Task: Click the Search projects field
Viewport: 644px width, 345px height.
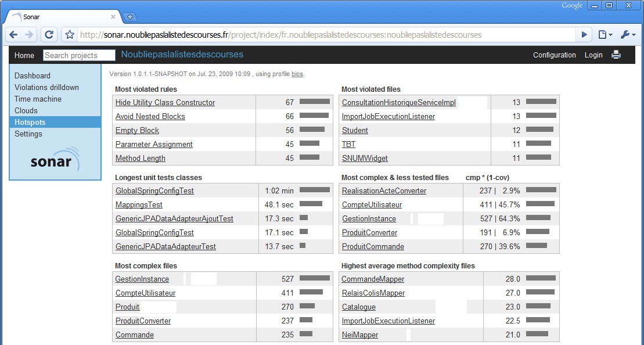Action: coord(79,56)
